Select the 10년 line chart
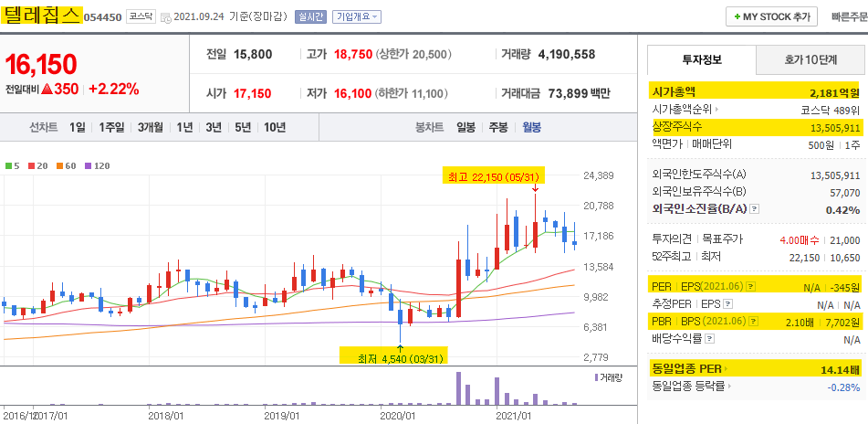Viewport: 868px width, 424px height. point(275,128)
